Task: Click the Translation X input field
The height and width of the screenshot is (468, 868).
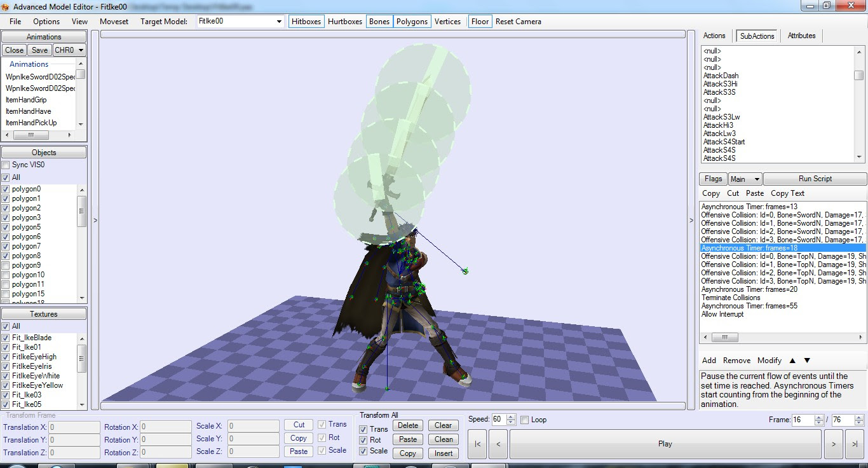Action: (74, 427)
